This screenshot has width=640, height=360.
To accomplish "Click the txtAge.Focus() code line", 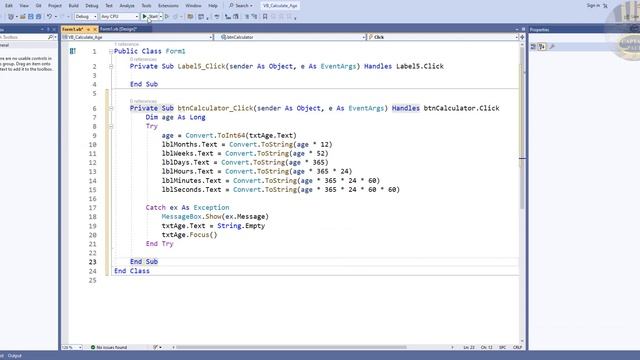I will (189, 235).
